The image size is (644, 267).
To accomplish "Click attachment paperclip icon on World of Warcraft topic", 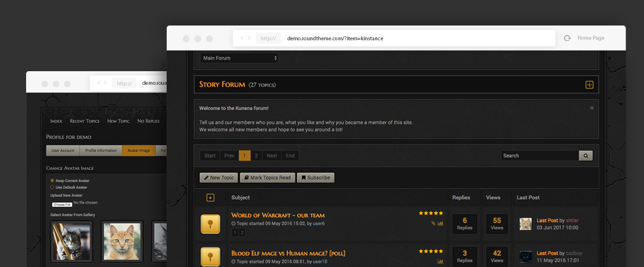I will click(433, 224).
